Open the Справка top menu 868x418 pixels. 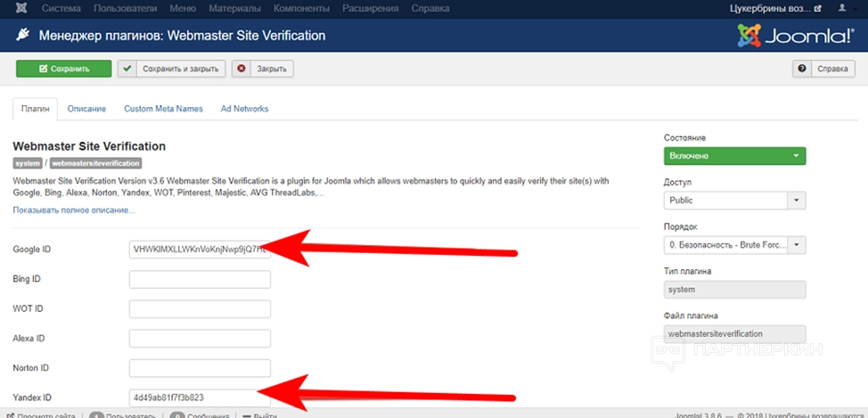pyautogui.click(x=430, y=8)
